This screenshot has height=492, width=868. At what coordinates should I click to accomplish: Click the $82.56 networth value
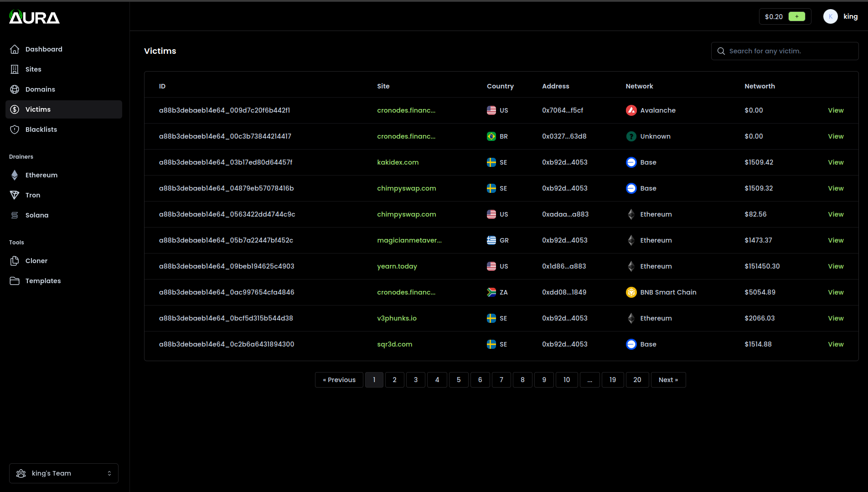click(x=755, y=214)
